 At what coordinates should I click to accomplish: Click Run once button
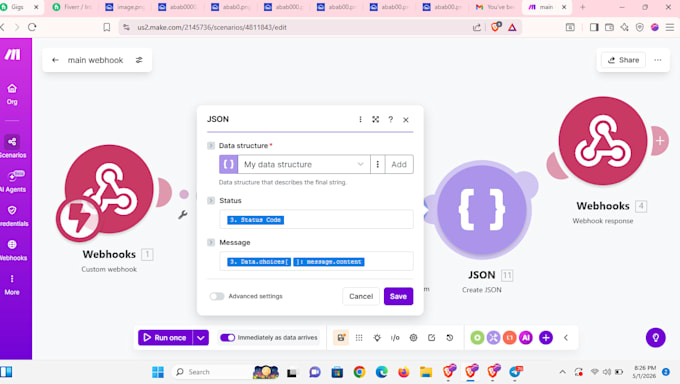(165, 338)
